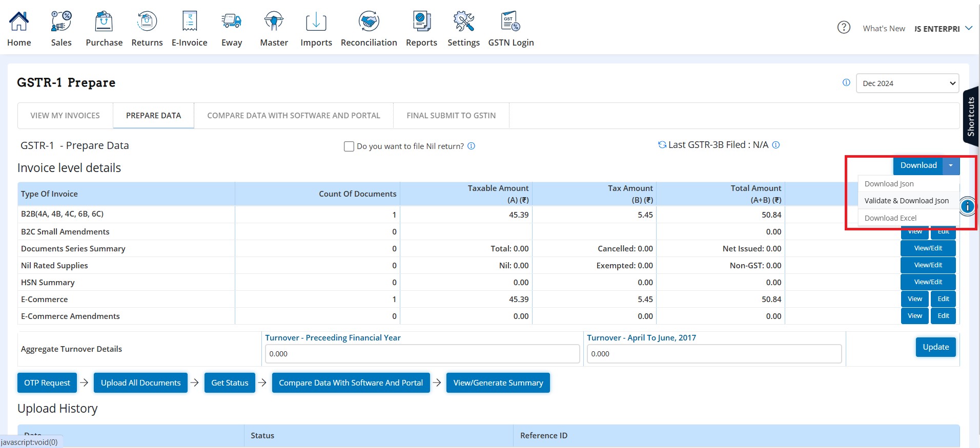Click the help question mark icon

point(844,27)
